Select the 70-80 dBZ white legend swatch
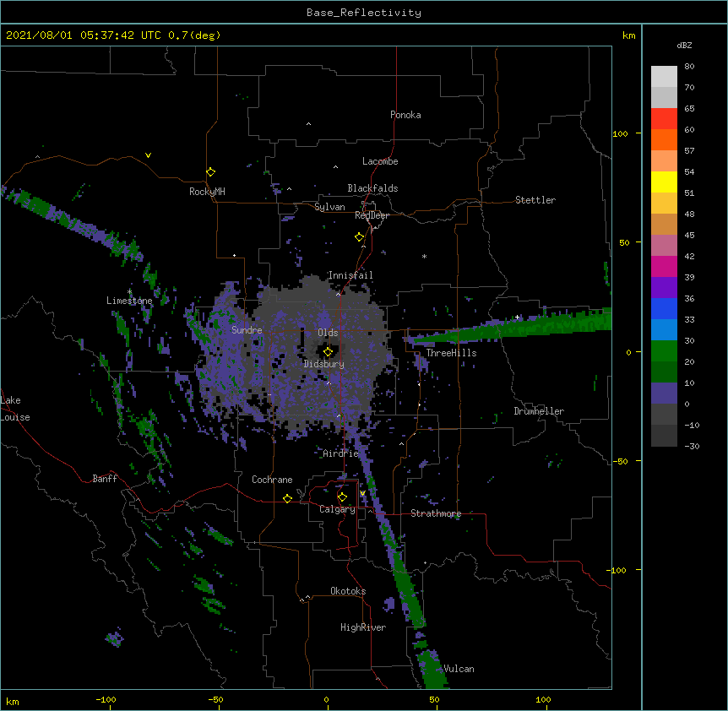This screenshot has width=728, height=711. point(664,77)
